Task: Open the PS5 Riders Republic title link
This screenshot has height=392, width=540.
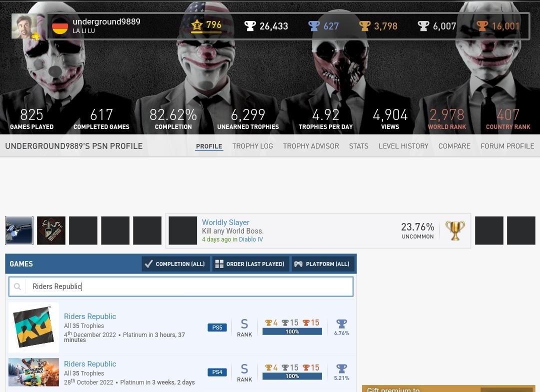Action: tap(90, 316)
